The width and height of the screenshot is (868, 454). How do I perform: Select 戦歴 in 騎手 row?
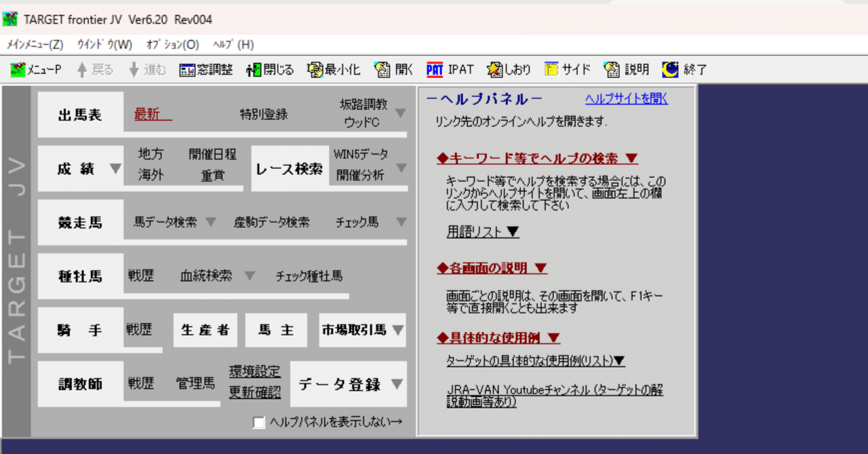coord(139,330)
